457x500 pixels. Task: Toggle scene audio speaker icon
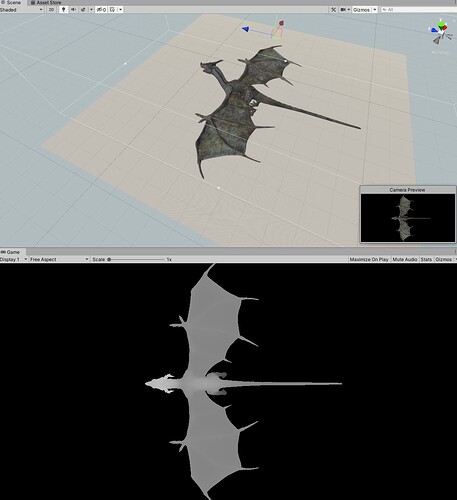click(x=73, y=10)
